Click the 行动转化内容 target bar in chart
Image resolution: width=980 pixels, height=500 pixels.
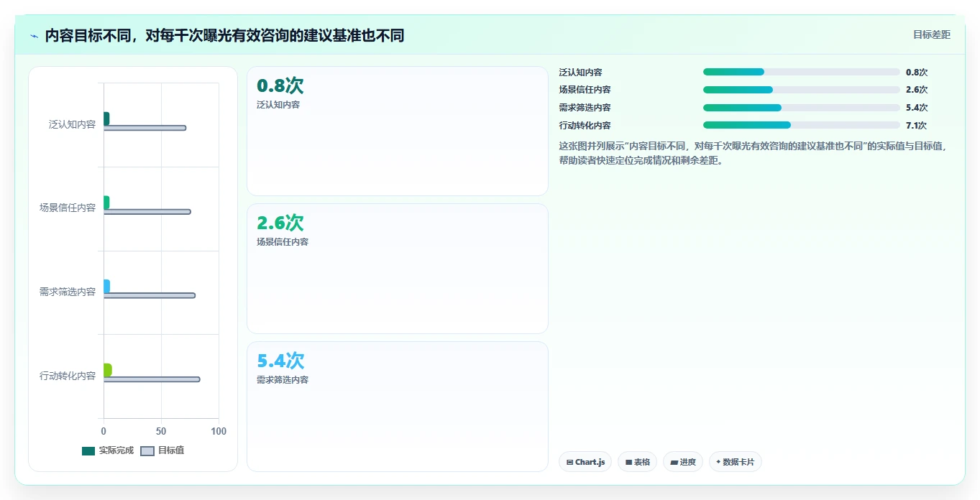pos(152,379)
